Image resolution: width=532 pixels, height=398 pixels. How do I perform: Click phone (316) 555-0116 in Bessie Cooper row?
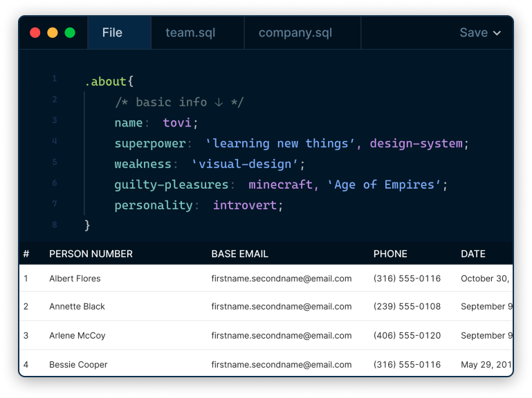point(407,364)
